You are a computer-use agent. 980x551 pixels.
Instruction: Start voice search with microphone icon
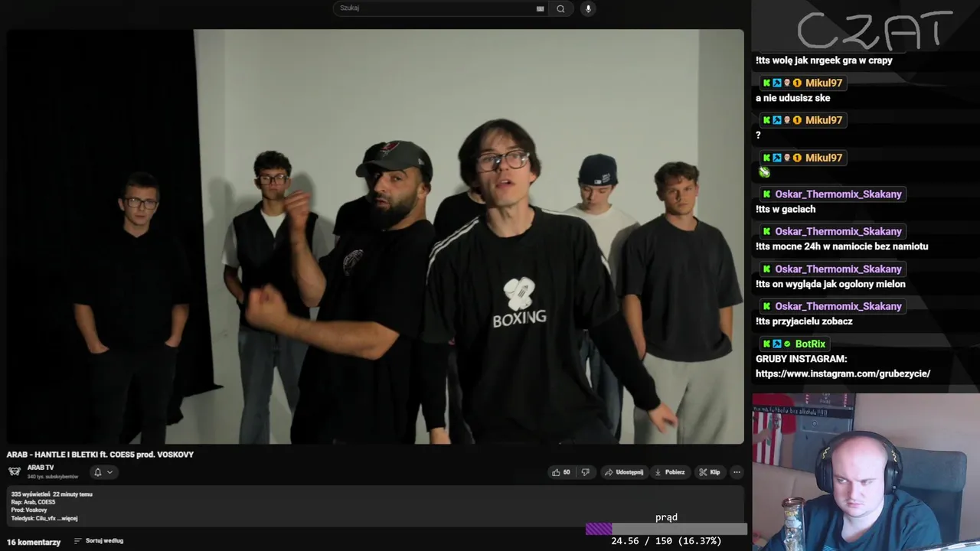[588, 8]
